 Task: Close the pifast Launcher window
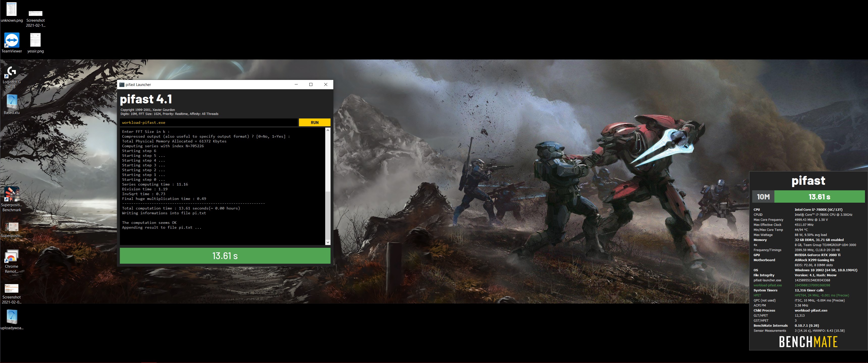click(x=325, y=84)
